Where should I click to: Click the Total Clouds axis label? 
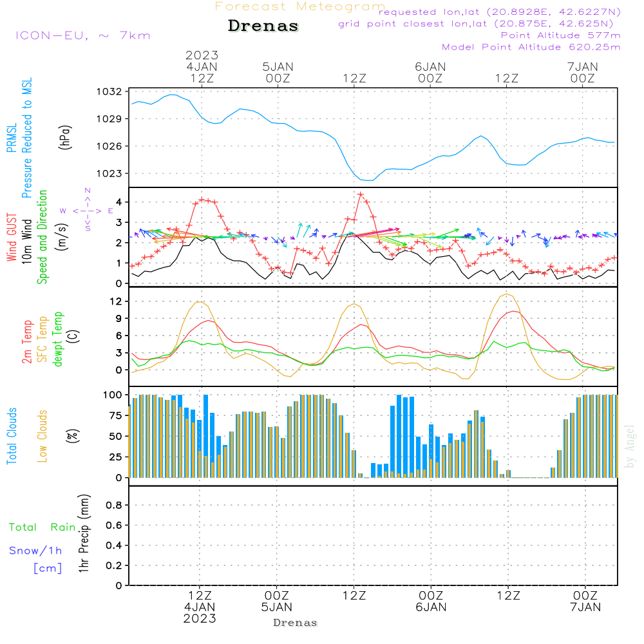point(12,436)
